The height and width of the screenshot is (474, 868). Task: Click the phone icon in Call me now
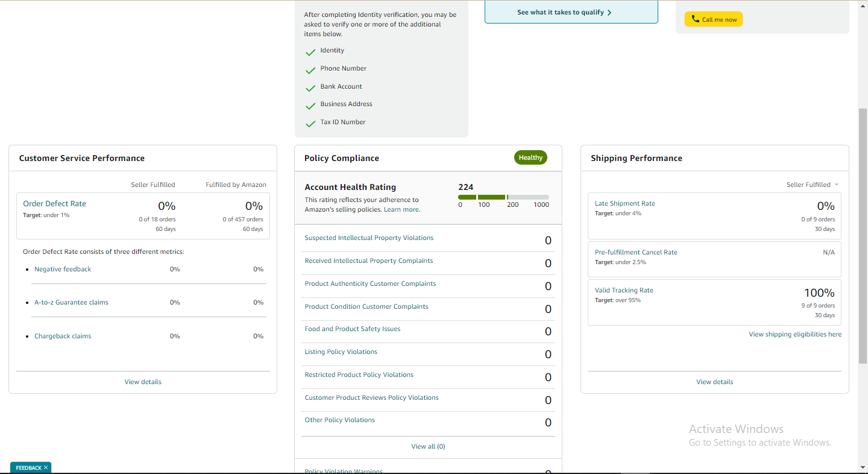pyautogui.click(x=696, y=19)
